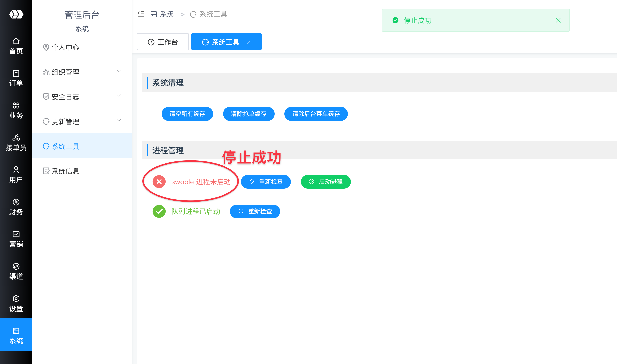Close the 停止成功 notification
The width and height of the screenshot is (617, 364).
coord(558,20)
